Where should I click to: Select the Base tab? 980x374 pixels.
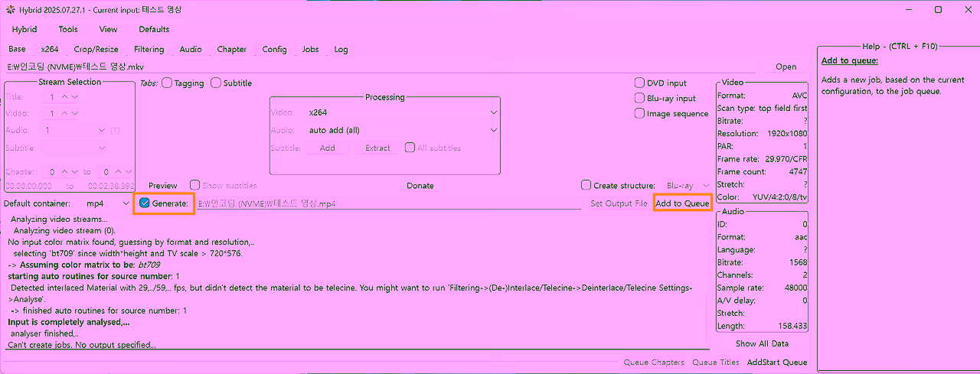pyautogui.click(x=17, y=49)
